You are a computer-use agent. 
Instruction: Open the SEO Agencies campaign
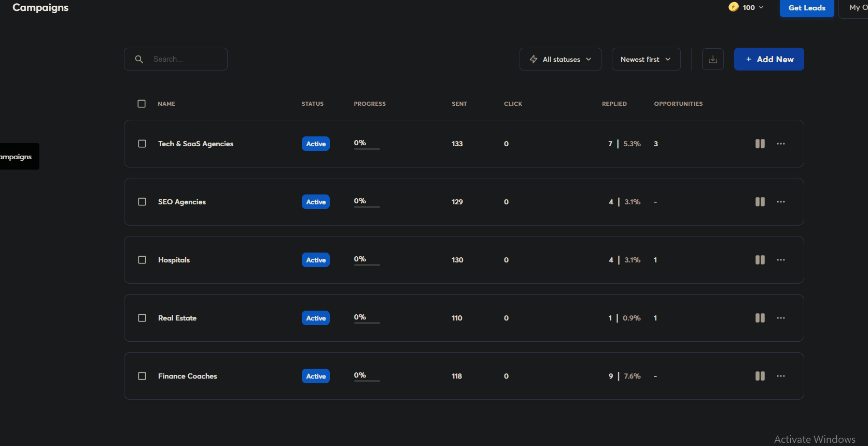click(182, 202)
